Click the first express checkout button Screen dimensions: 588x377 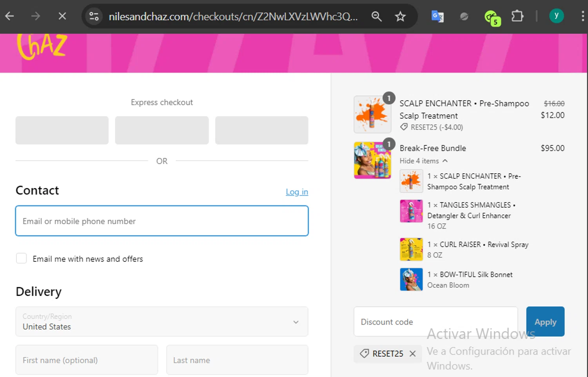pos(62,130)
